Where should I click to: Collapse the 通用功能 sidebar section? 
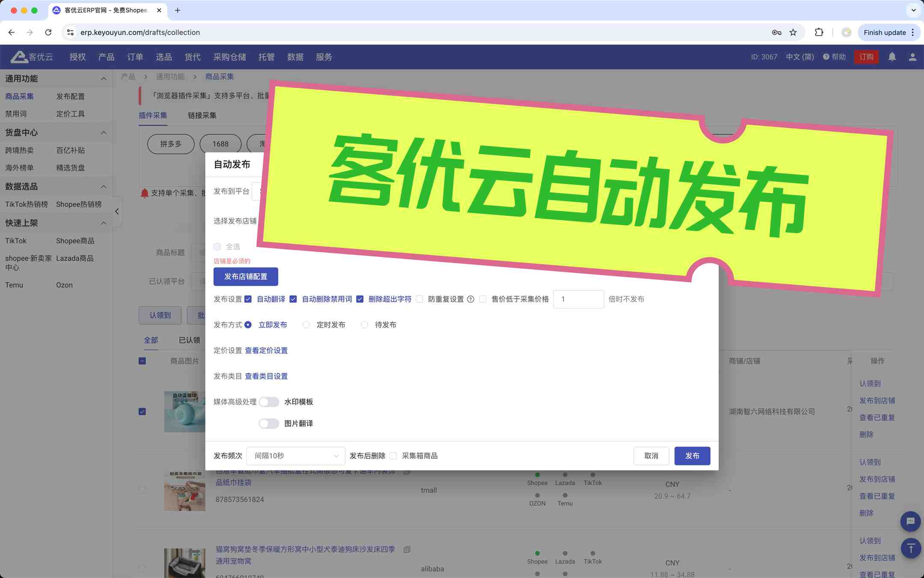coord(103,79)
